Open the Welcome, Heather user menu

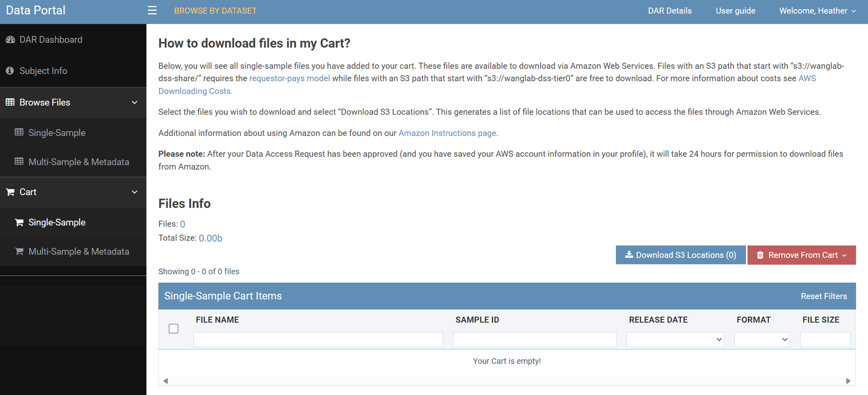coord(817,11)
